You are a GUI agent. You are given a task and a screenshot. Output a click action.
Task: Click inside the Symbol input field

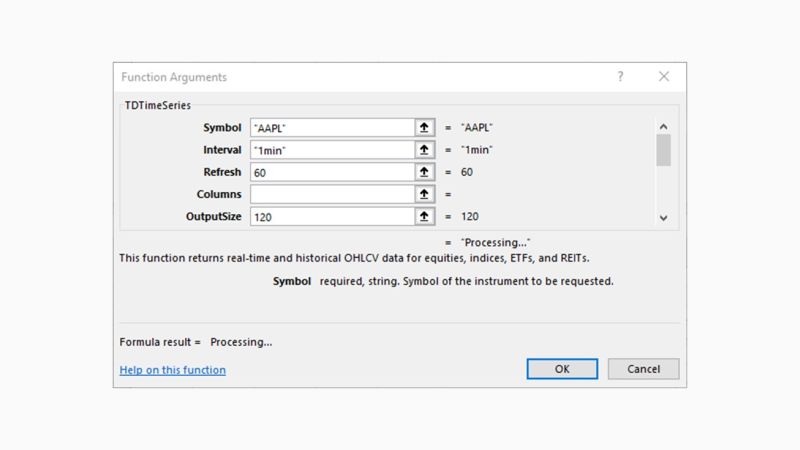pyautogui.click(x=332, y=128)
